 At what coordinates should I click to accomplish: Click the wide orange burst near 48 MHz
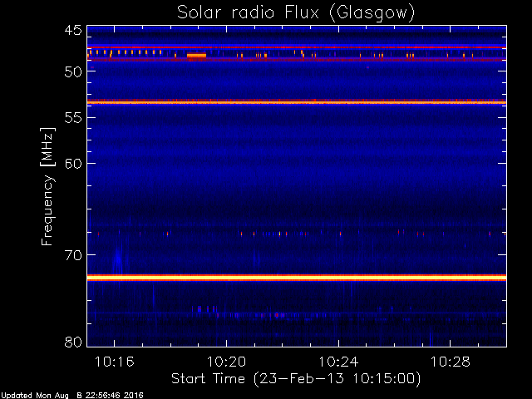pos(196,56)
